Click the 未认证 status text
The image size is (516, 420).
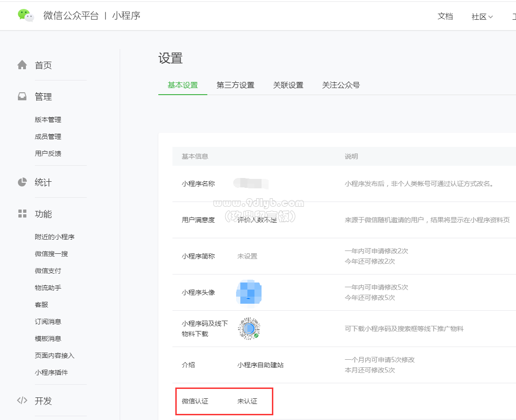(247, 401)
